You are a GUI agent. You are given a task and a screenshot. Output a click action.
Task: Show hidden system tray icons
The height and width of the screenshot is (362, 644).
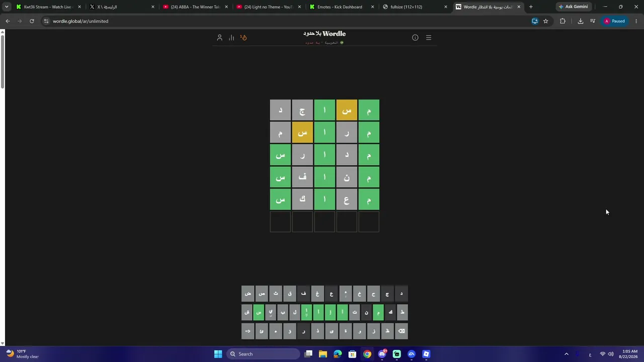pos(567,354)
